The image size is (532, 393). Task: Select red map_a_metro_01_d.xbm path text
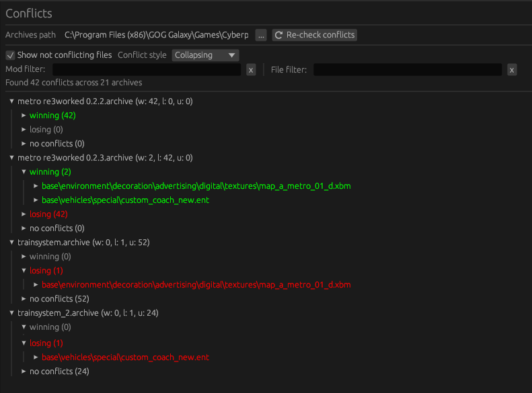(196, 285)
